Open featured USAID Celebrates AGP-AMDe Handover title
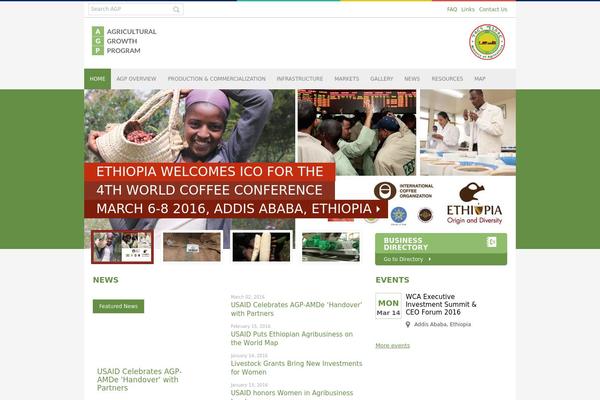 [x=139, y=379]
